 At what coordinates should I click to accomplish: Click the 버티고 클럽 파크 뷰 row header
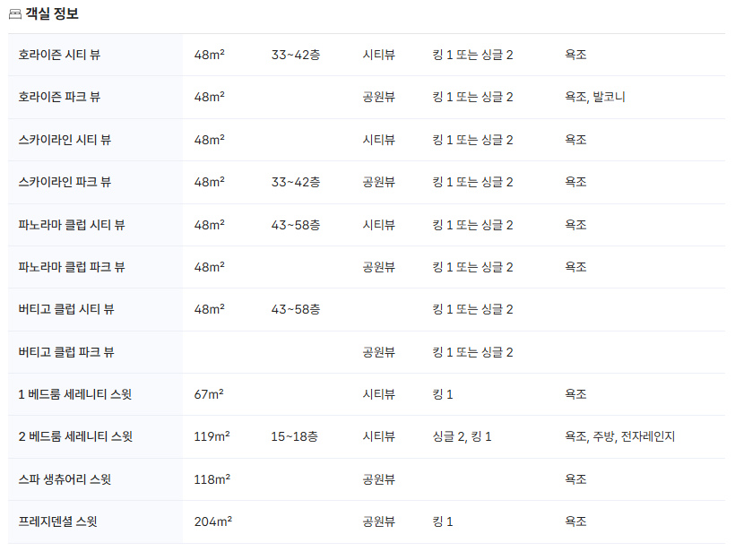(x=66, y=352)
